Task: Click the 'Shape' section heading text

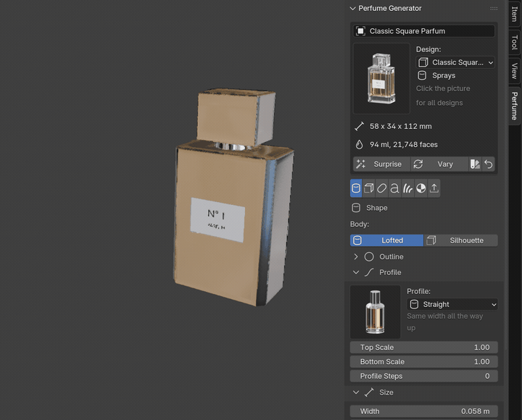Action: [377, 208]
